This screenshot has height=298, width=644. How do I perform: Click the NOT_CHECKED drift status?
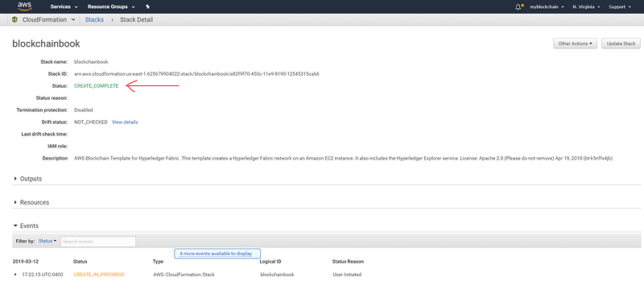click(90, 122)
